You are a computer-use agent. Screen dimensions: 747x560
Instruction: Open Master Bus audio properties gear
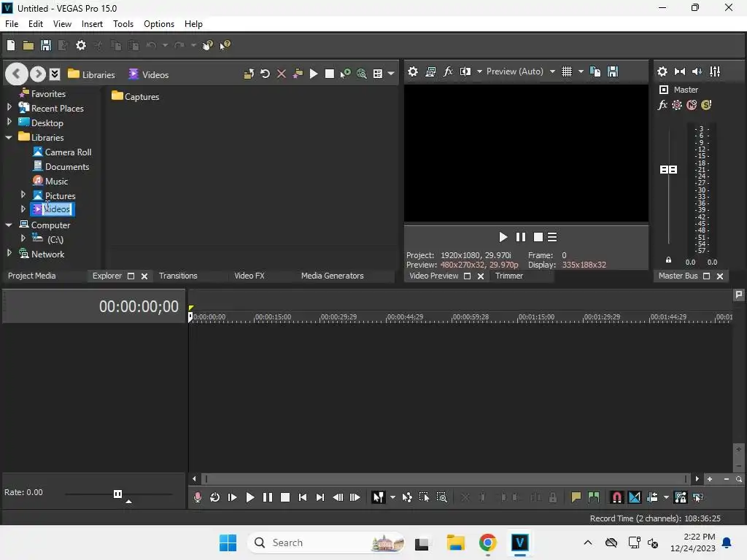tap(662, 71)
